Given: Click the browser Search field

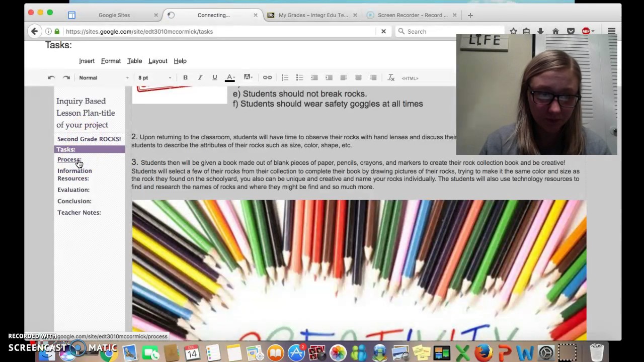Looking at the screenshot, I should pyautogui.click(x=450, y=31).
